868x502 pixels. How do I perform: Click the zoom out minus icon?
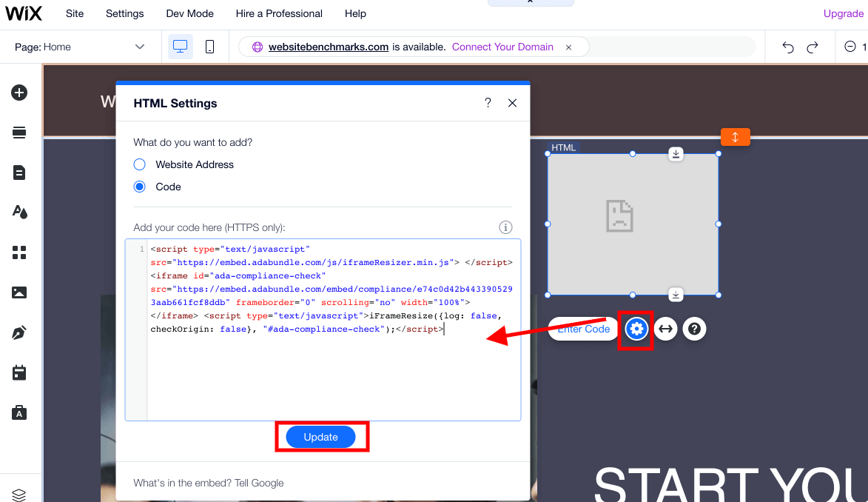pos(850,47)
